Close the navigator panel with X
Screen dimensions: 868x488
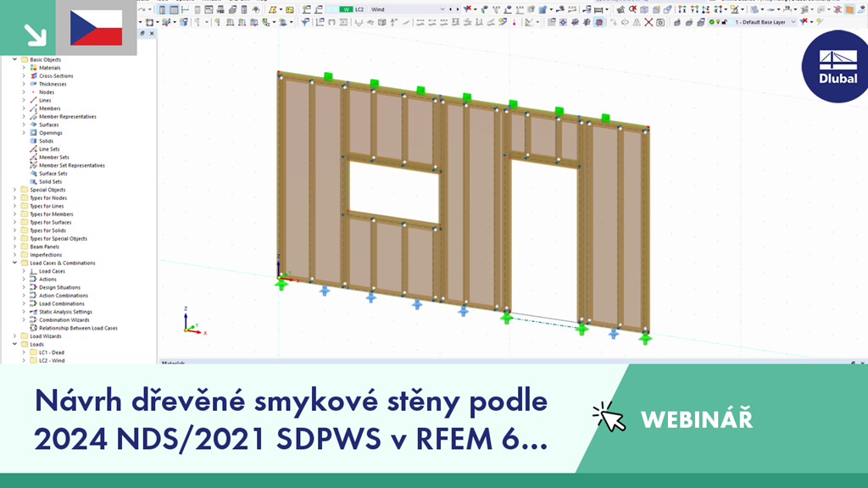(153, 33)
